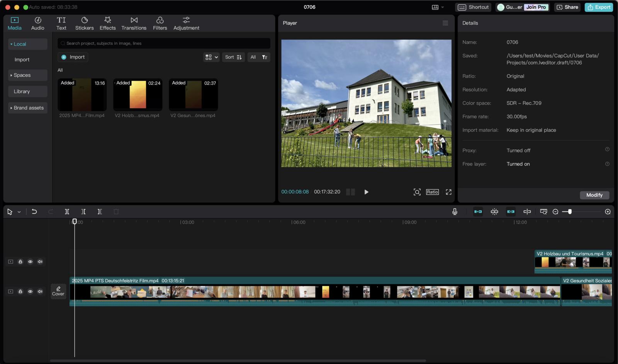
Task: Click the microphone record voiceover icon
Action: (x=455, y=212)
